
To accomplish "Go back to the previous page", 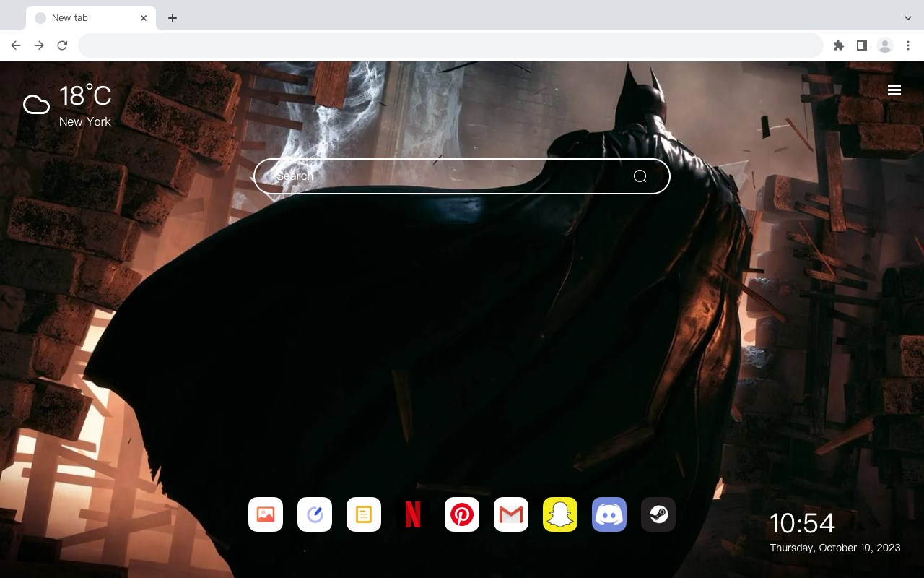I will pyautogui.click(x=16, y=46).
